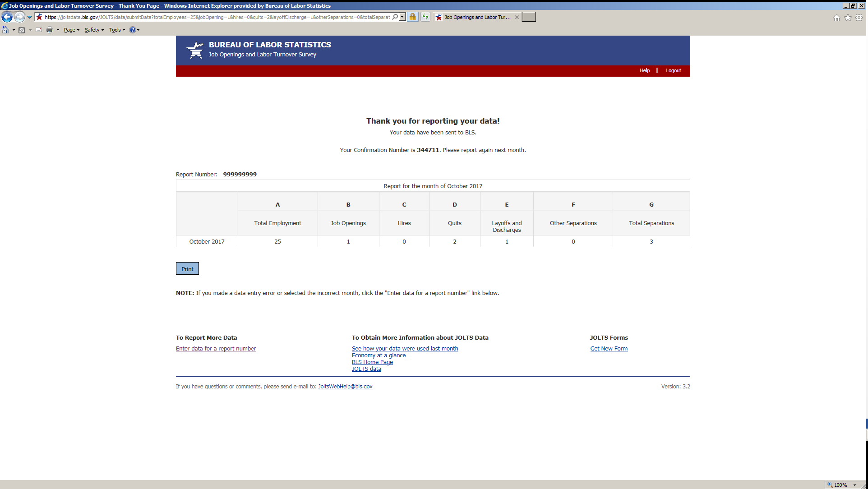Click the RSS feeds toolbar icon
Viewport: 868px width, 489px height.
point(21,30)
